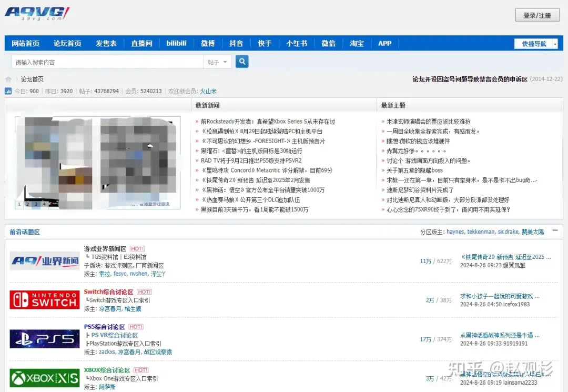The image size is (568, 392).
Task: Open the 《热血赛马娘》 DLC news item
Action: pos(250,199)
